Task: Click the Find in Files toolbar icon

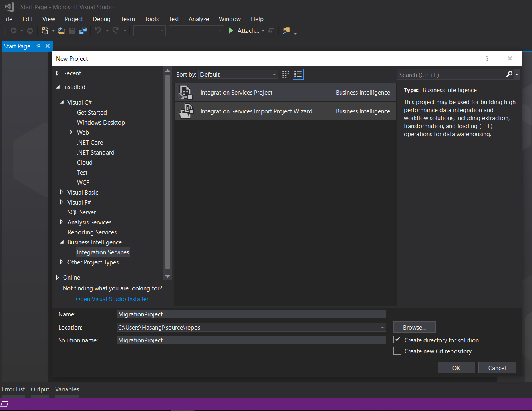Action: (286, 31)
